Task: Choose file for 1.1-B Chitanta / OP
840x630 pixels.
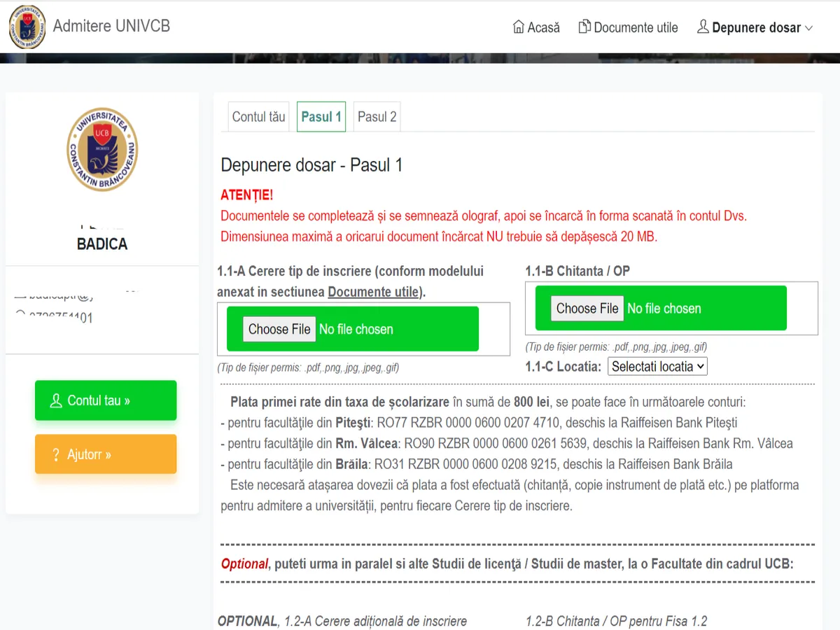Action: pyautogui.click(x=587, y=308)
